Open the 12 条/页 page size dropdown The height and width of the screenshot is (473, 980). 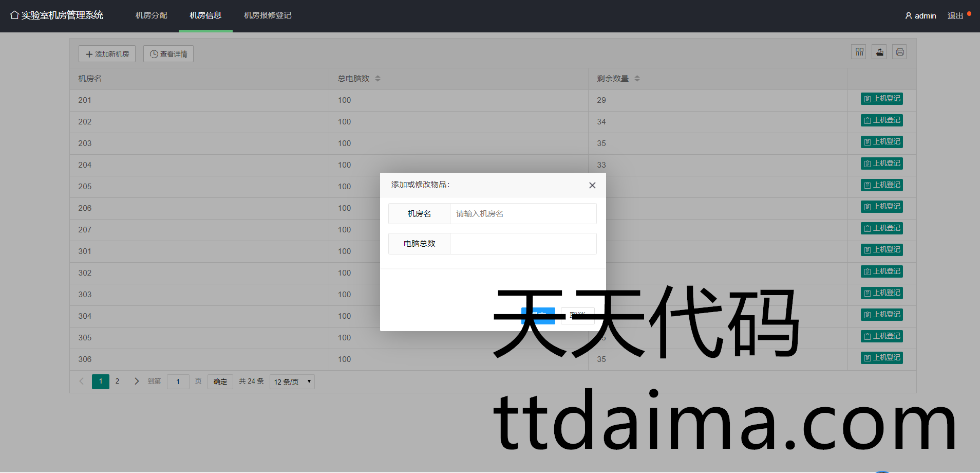click(x=292, y=382)
